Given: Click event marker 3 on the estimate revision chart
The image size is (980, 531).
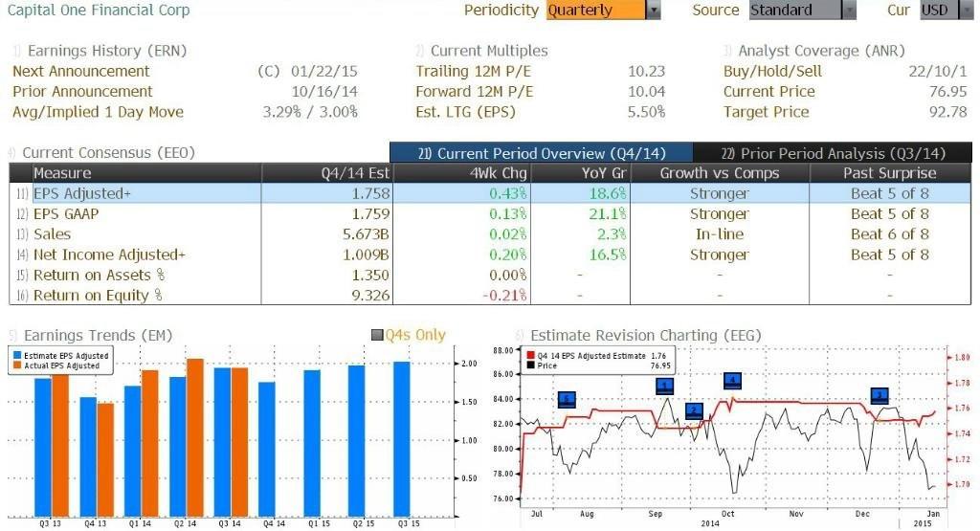Looking at the screenshot, I should point(880,395).
